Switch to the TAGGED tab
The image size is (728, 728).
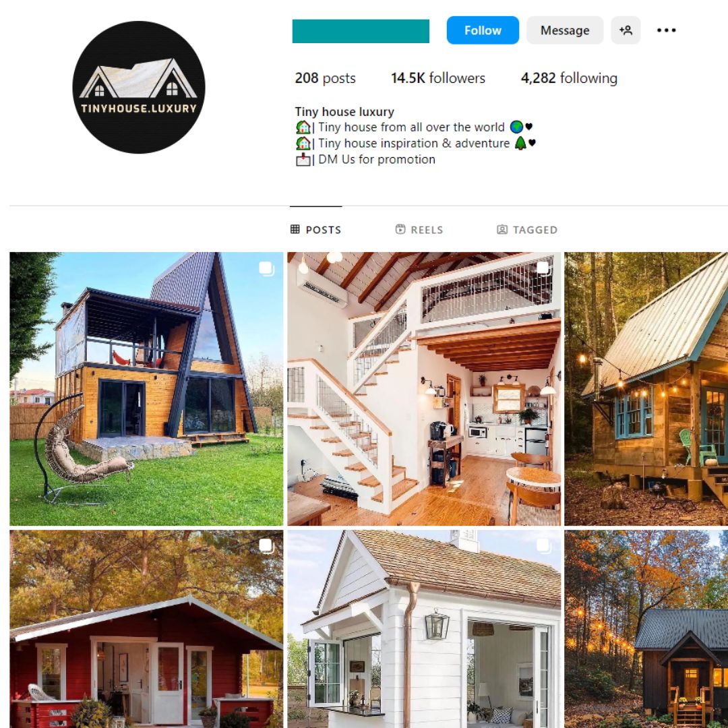(527, 229)
